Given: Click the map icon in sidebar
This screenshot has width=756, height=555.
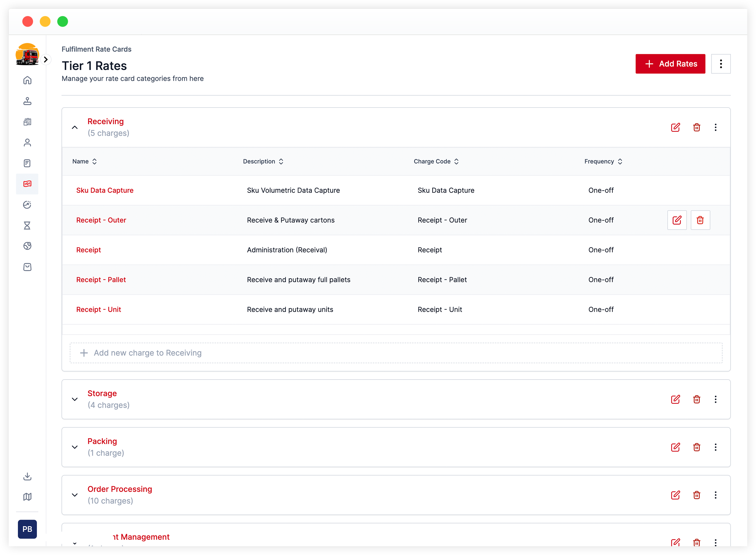Looking at the screenshot, I should 27,497.
